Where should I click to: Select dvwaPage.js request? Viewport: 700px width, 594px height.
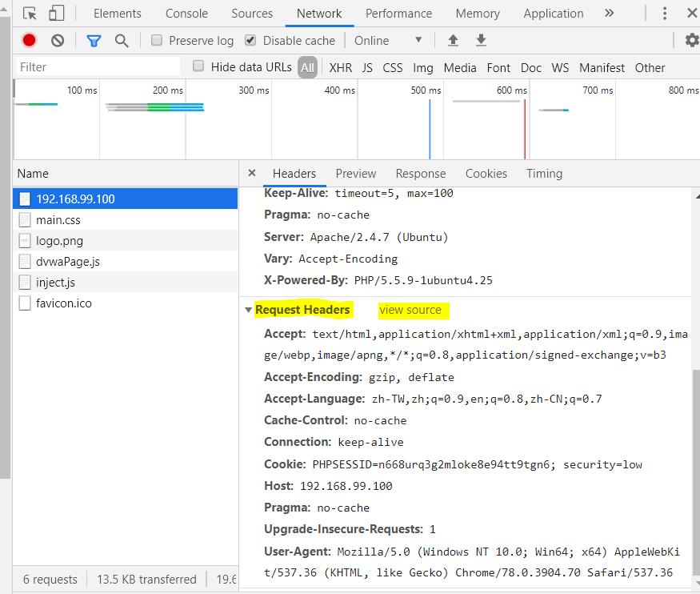coord(125,262)
